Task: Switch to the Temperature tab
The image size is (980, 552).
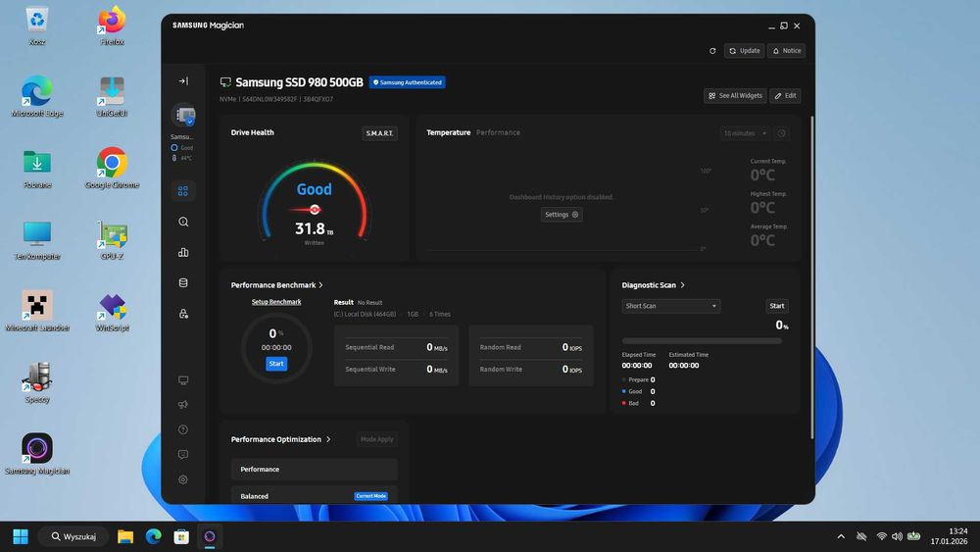Action: (448, 132)
